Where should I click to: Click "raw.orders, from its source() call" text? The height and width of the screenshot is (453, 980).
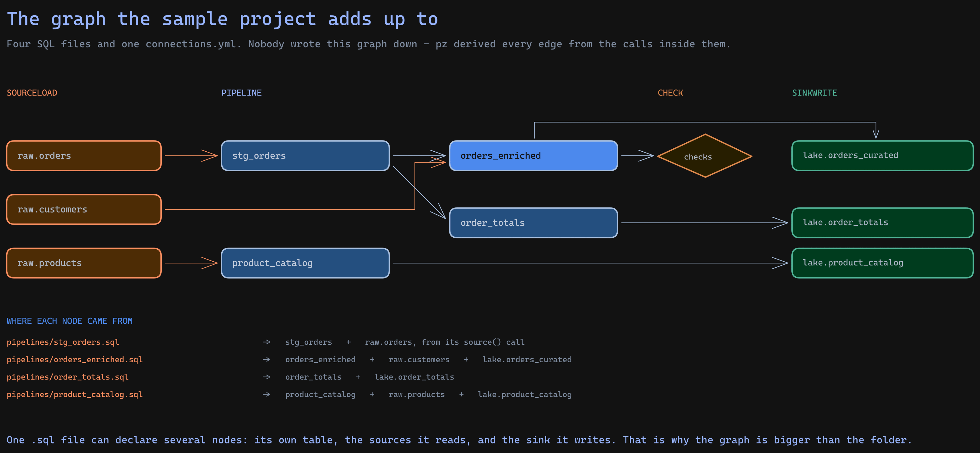click(x=445, y=342)
